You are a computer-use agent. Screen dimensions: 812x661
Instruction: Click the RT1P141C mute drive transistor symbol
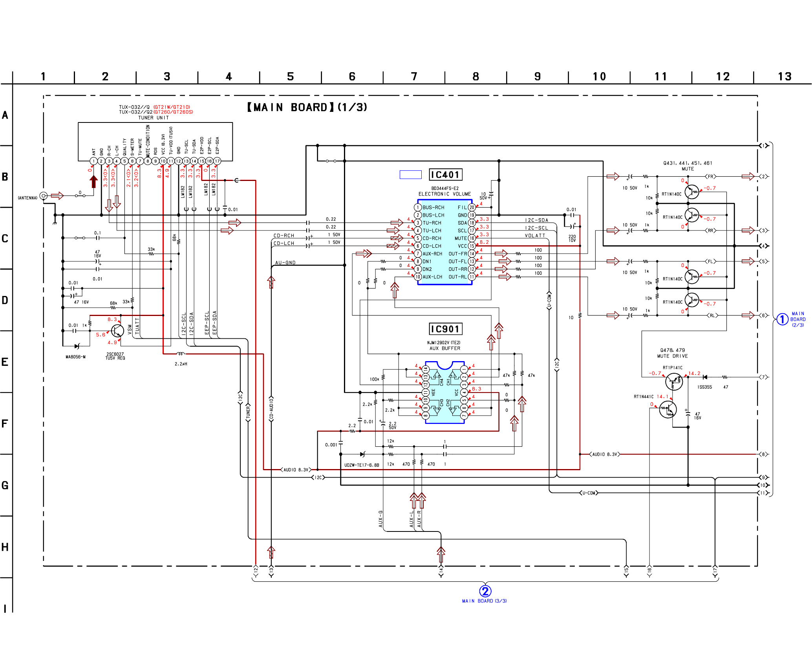(x=674, y=382)
